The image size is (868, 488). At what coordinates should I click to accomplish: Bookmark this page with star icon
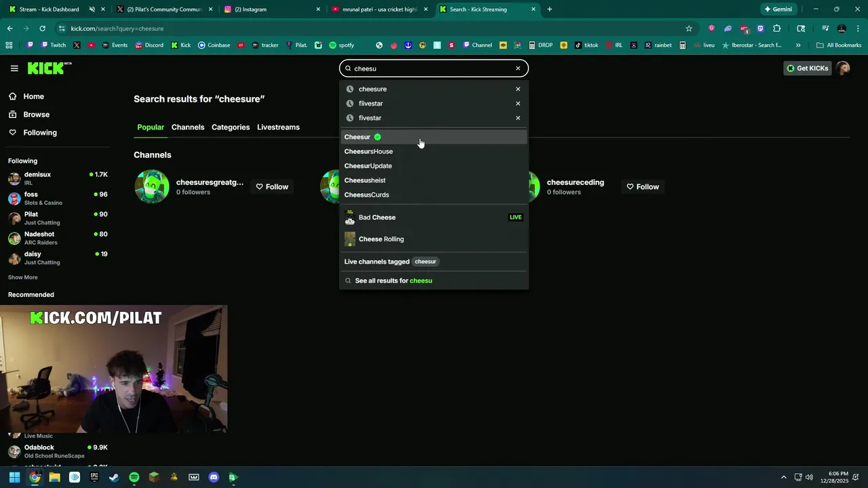pyautogui.click(x=689, y=28)
